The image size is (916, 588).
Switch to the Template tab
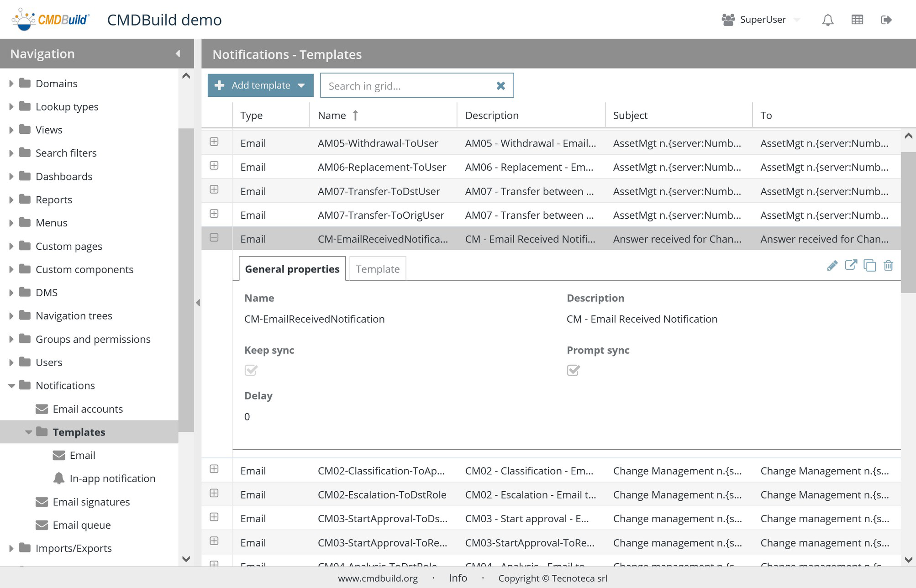tap(377, 269)
